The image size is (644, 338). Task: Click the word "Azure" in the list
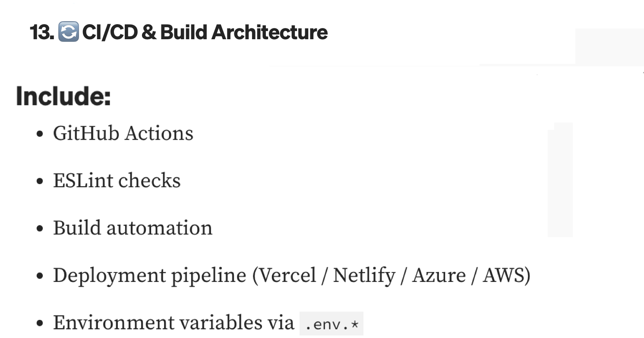[x=439, y=275]
